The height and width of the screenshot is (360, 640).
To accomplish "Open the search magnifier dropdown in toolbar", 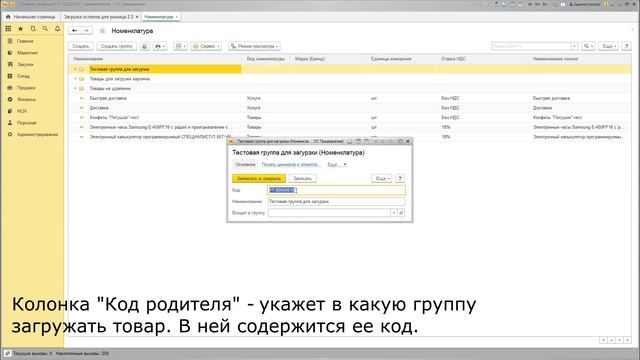I will (588, 46).
